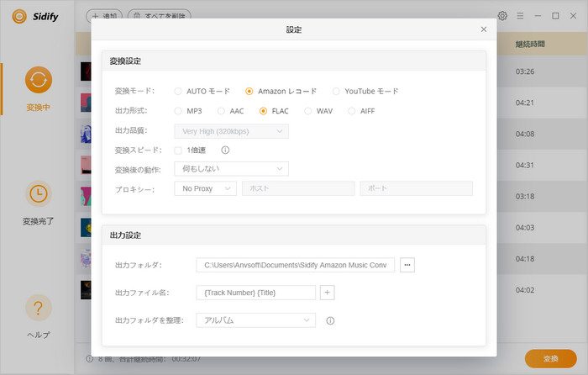Click album thumbnail of the 03:26 track
This screenshot has height=375, width=588.
[86, 71]
